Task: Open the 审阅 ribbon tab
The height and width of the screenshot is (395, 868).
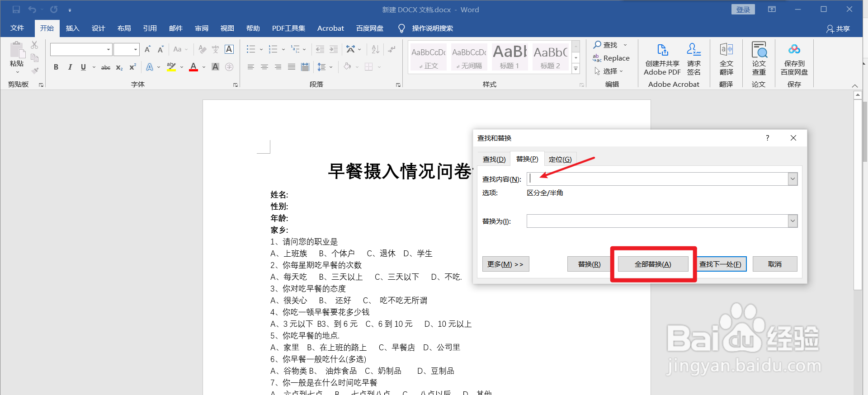Action: 201,28
